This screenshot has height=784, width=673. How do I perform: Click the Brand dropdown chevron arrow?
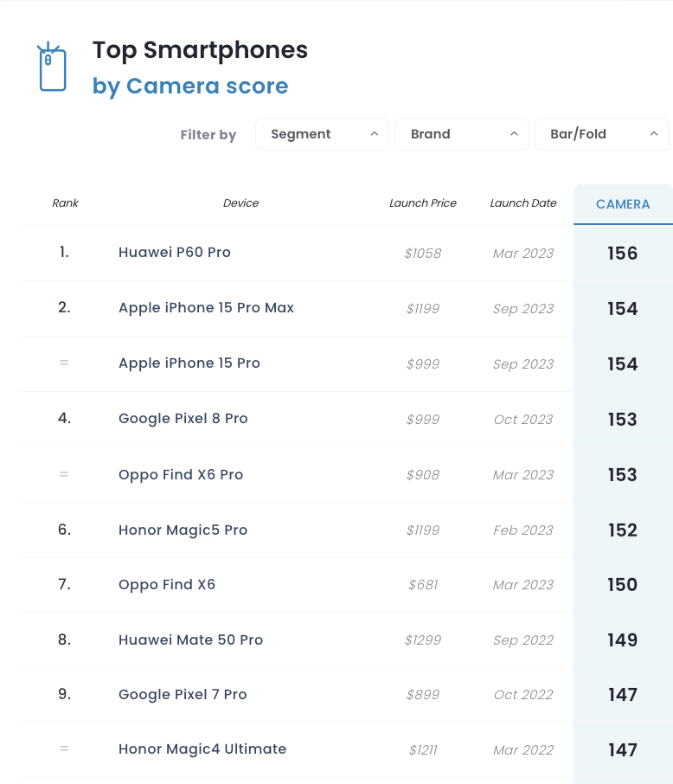coord(514,134)
